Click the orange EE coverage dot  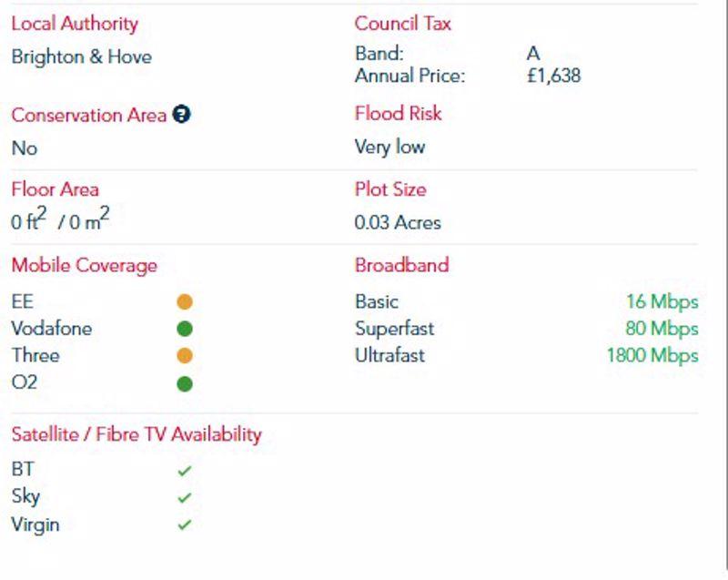coord(185,302)
